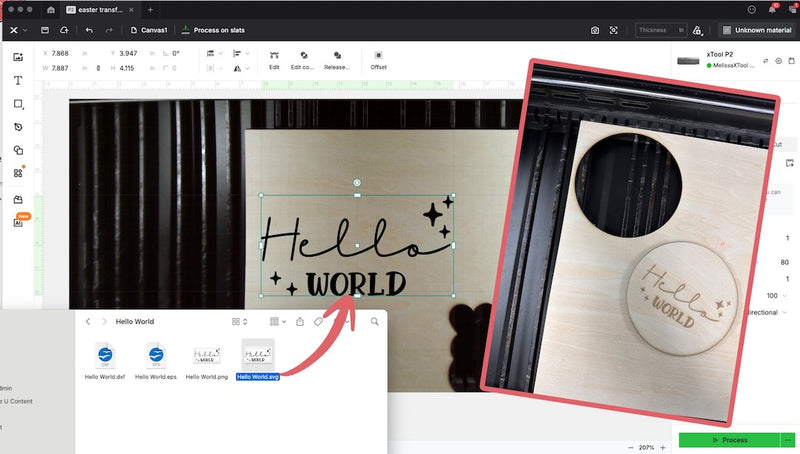Close the easter transf... tab

coord(131,10)
